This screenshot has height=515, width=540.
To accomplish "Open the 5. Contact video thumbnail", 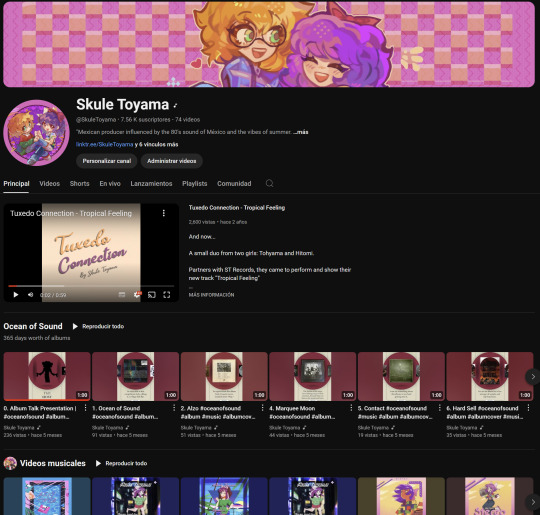I will [x=401, y=376].
